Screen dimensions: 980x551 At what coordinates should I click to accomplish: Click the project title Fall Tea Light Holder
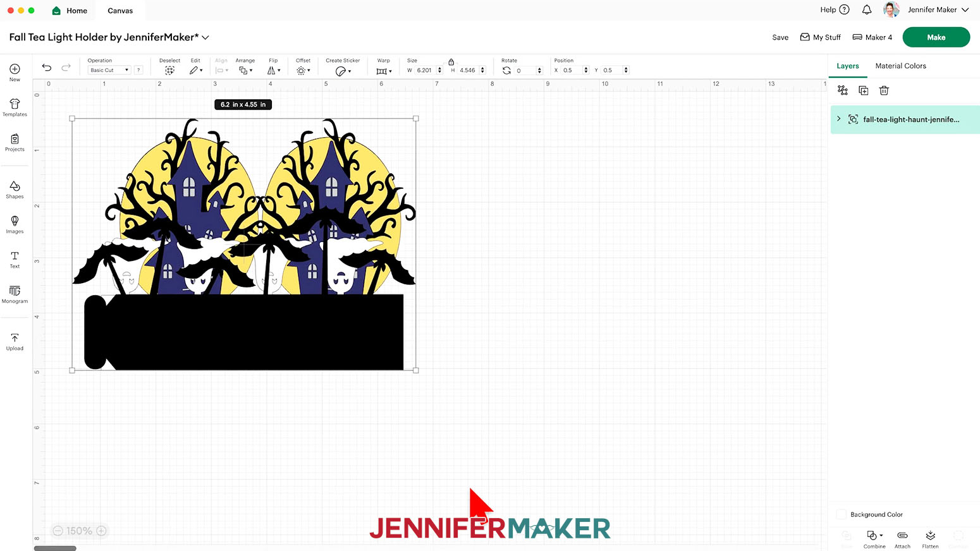[104, 37]
